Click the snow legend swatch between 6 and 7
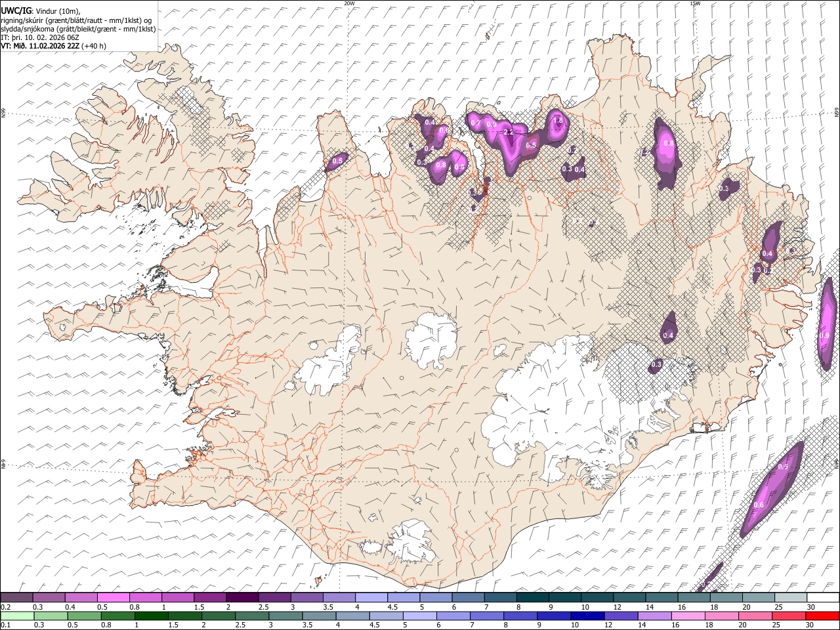Viewport: 840px width, 630px height. [468, 597]
